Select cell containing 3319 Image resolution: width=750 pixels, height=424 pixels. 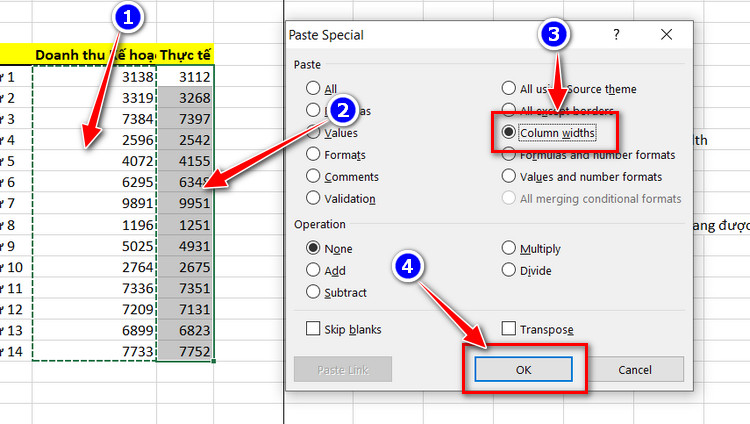tap(94, 98)
